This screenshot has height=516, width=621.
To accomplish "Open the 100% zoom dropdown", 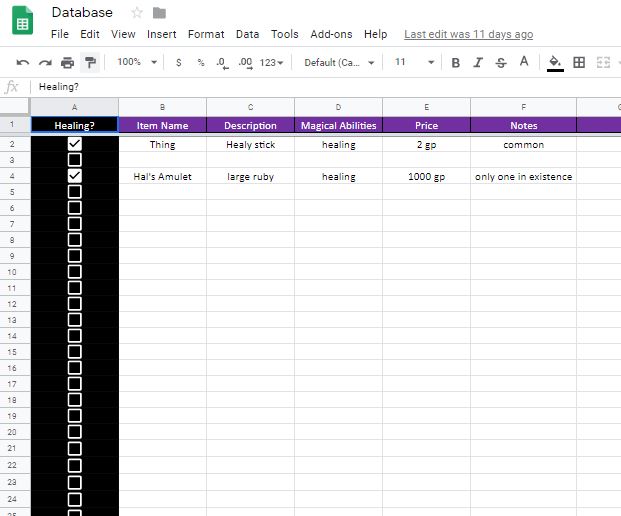I will click(x=137, y=62).
